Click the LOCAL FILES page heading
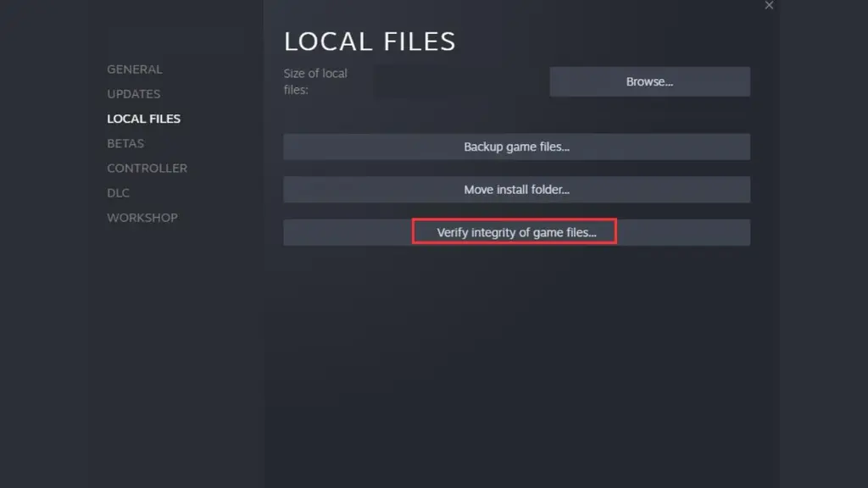868x488 pixels. click(x=370, y=42)
